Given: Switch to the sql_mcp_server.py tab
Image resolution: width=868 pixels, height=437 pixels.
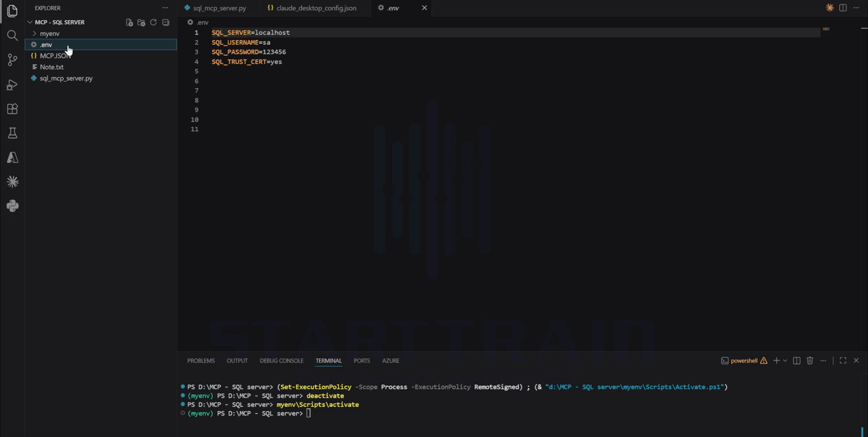Looking at the screenshot, I should coord(219,8).
